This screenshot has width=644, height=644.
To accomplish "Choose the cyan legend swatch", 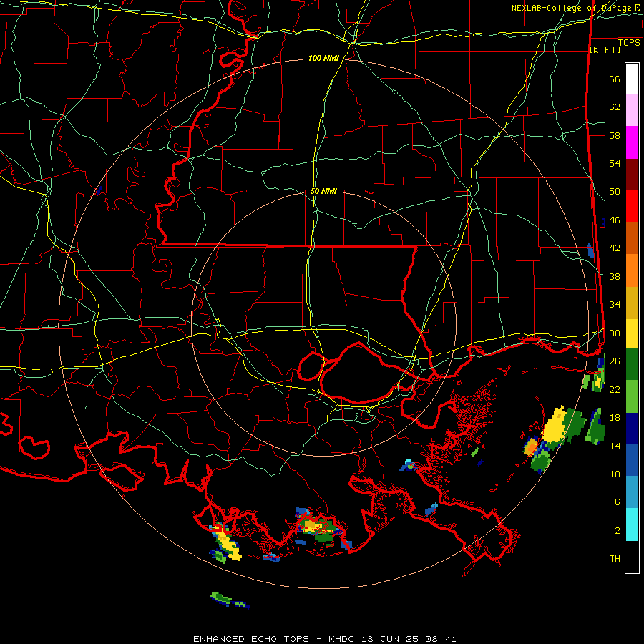I will coord(632,525).
